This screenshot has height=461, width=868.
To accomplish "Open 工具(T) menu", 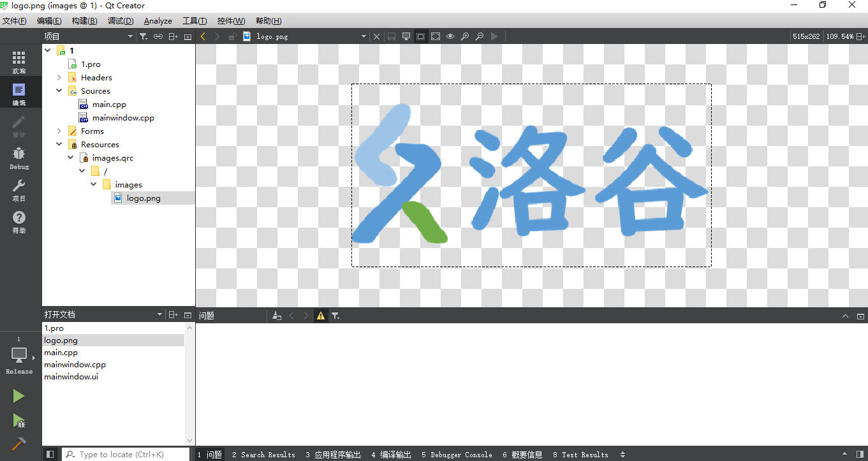I will pyautogui.click(x=195, y=21).
